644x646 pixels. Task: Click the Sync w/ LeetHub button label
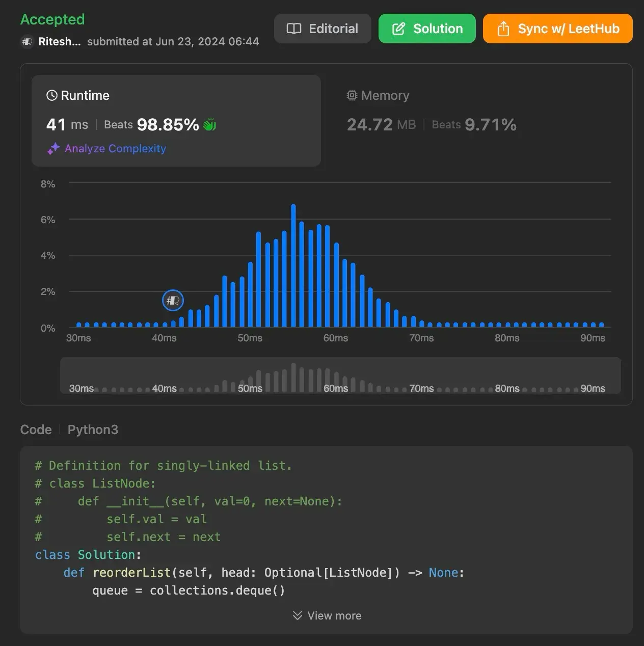[x=569, y=29]
